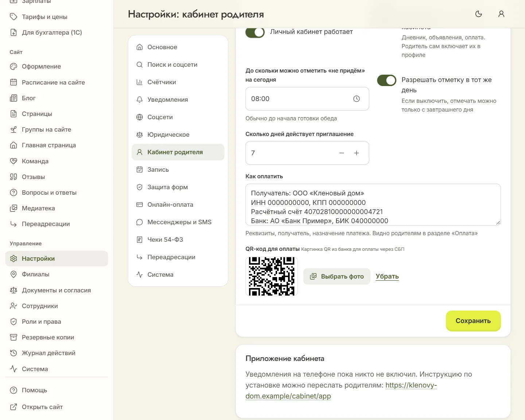This screenshot has width=525, height=420.
Task: Open klenovy-dom.example/cabinet/app link
Action: (x=341, y=390)
